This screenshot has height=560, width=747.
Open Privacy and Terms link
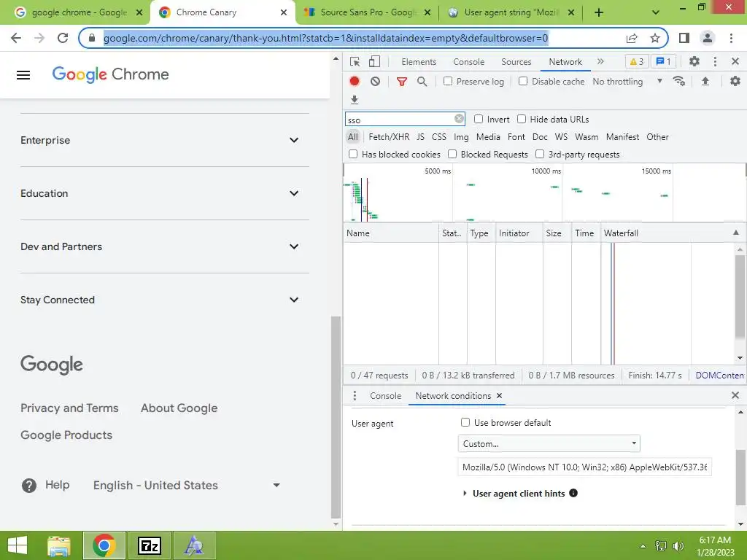tap(69, 408)
